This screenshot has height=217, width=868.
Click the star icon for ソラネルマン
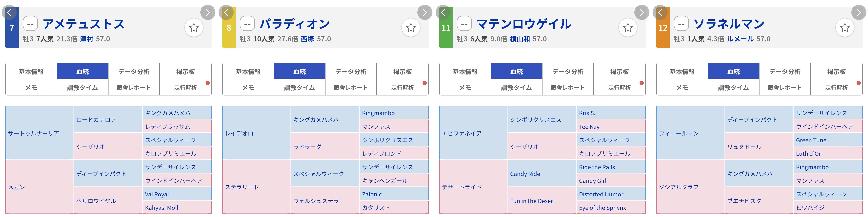(845, 28)
